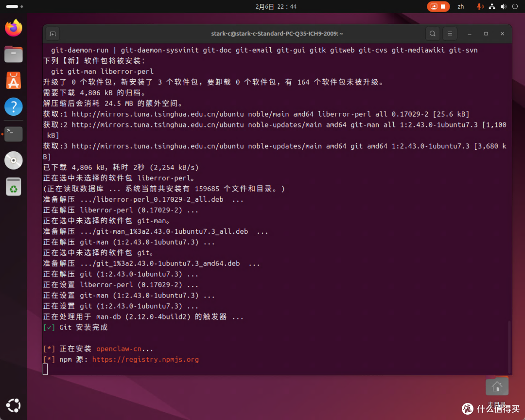The width and height of the screenshot is (525, 420).
Task: Minimize the terminal window
Action: pyautogui.click(x=470, y=34)
